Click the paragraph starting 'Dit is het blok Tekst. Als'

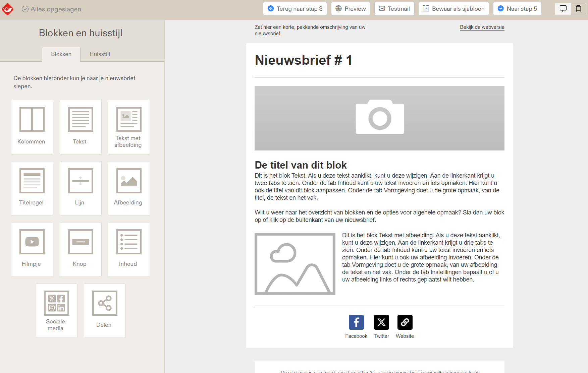pyautogui.click(x=377, y=187)
